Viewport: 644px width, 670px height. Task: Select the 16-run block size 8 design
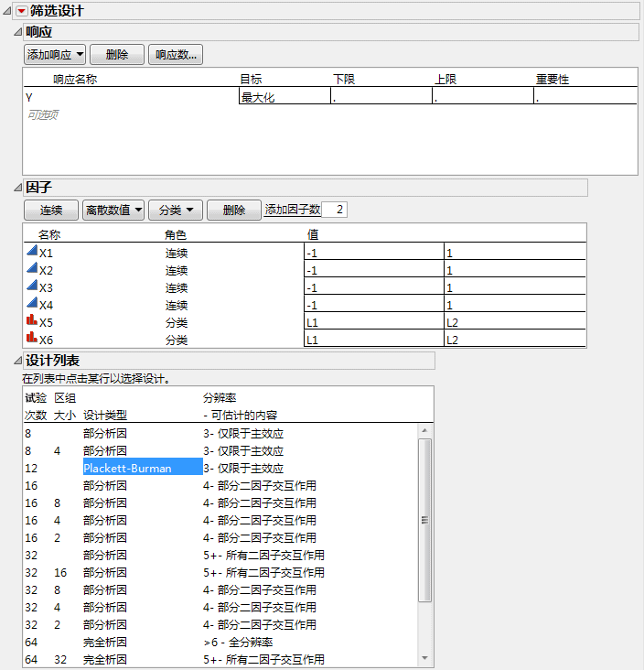[220, 503]
